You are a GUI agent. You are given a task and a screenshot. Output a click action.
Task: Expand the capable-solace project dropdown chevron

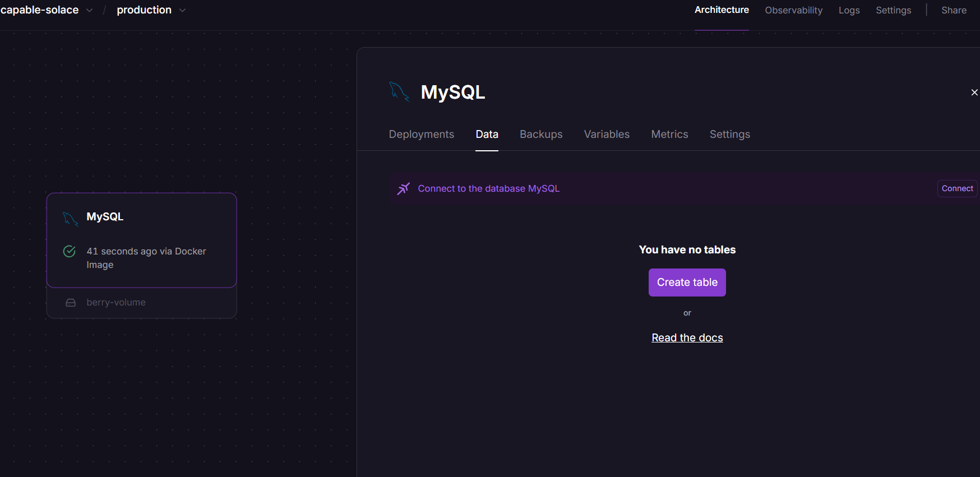(90, 10)
